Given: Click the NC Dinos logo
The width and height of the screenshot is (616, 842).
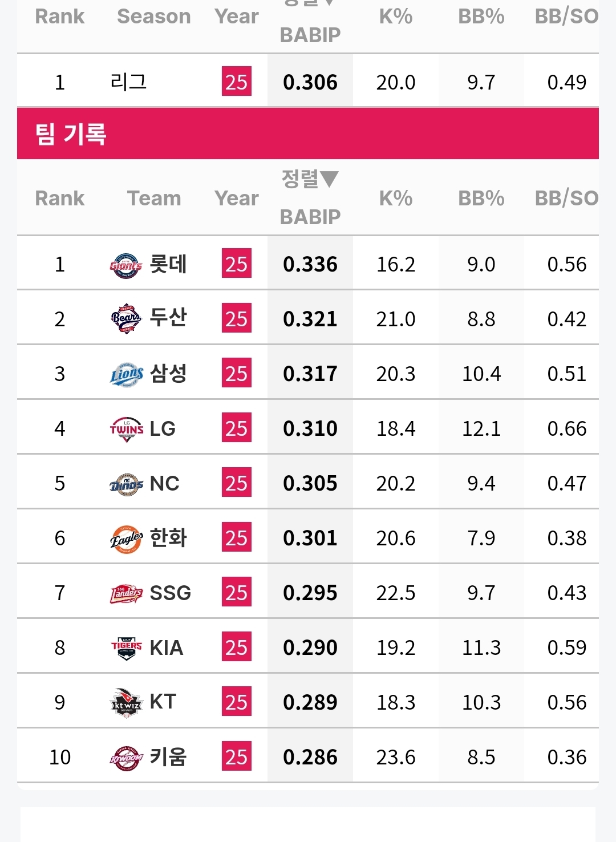Looking at the screenshot, I should coord(126,484).
